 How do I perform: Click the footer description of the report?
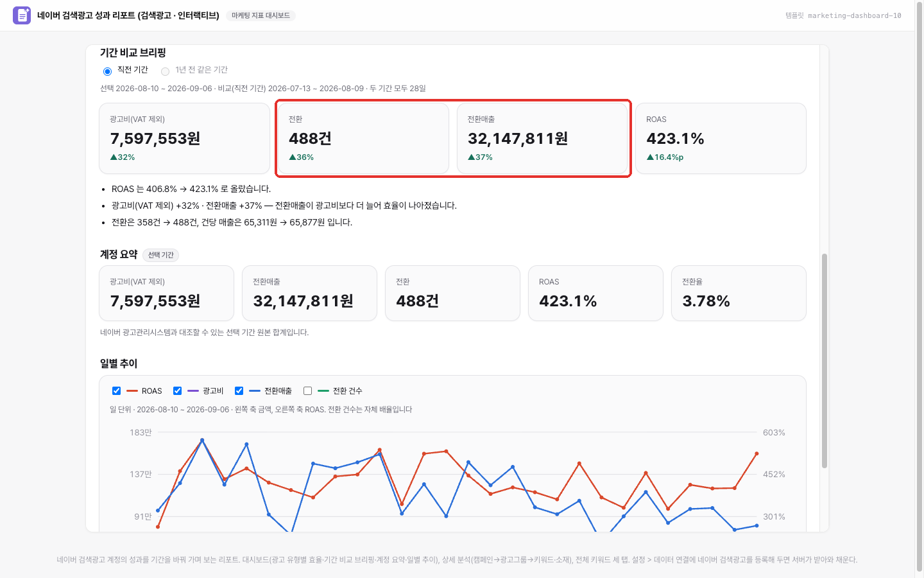click(457, 560)
